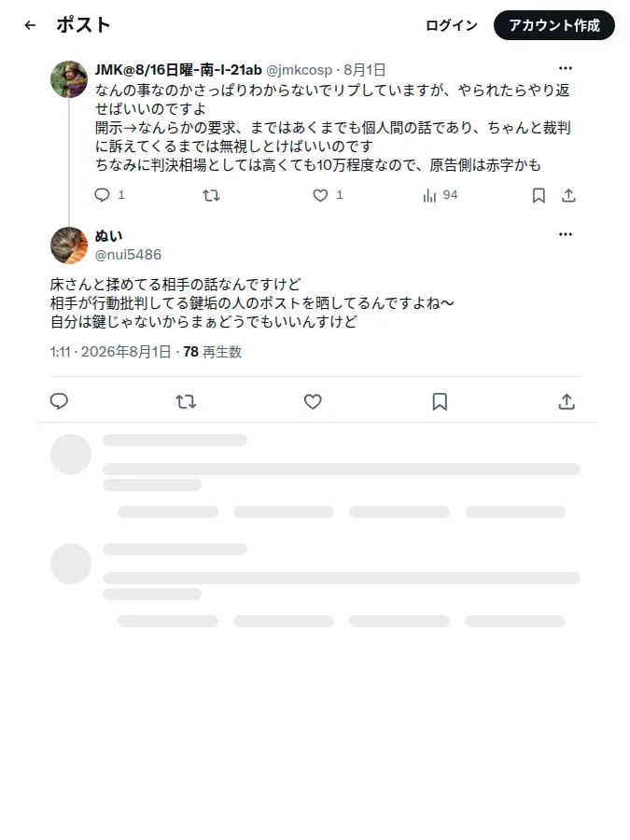Open the 1:11 · 2026年8月1日 timestamp link

110,352
